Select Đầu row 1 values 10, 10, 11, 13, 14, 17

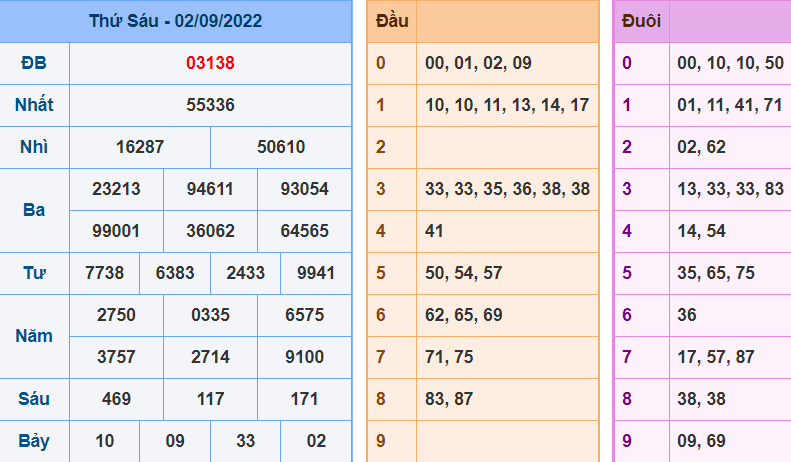pyautogui.click(x=507, y=105)
